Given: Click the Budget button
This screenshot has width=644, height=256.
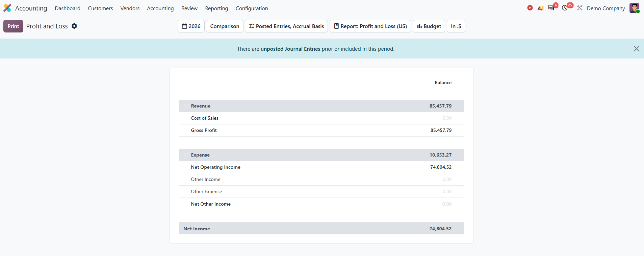Looking at the screenshot, I should (x=429, y=26).
